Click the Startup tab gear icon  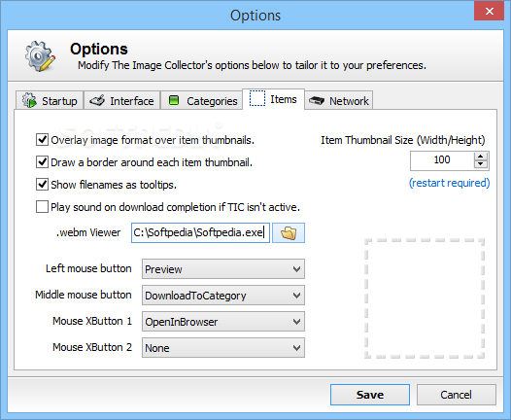30,100
